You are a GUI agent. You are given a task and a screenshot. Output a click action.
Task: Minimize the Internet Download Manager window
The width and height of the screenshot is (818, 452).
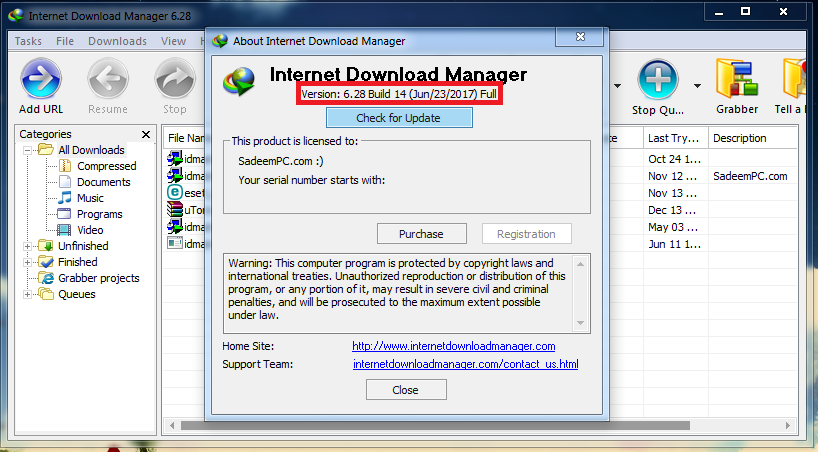coord(719,12)
